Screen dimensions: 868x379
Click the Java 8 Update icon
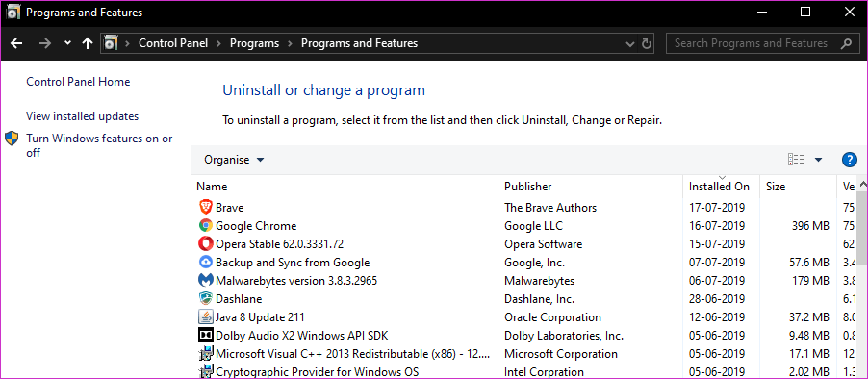pos(205,317)
